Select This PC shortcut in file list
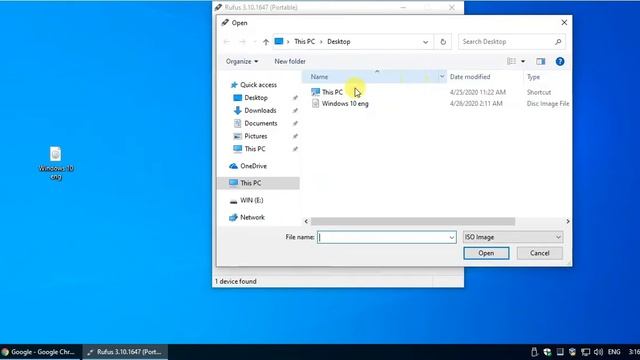This screenshot has height=360, width=640. pos(332,92)
